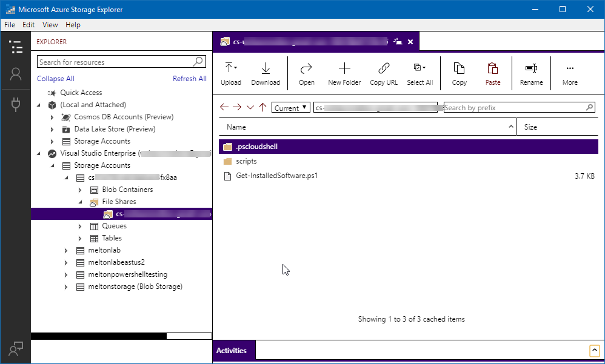Click the Search for resources field
This screenshot has width=605, height=364.
tap(115, 62)
